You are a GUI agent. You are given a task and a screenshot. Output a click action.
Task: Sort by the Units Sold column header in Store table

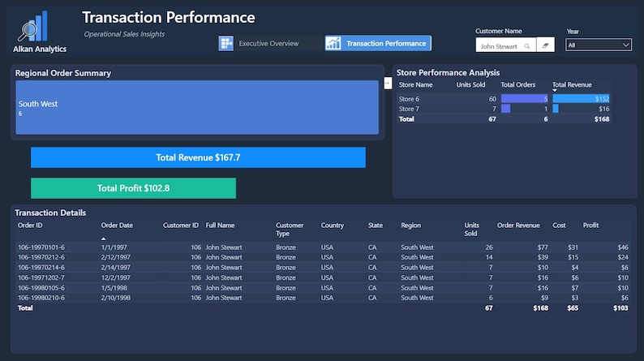(x=470, y=84)
